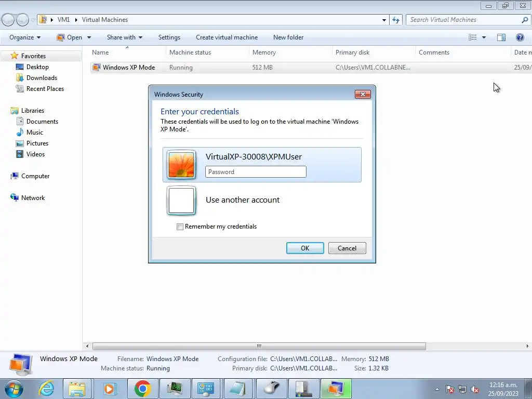Click the muted volume tray icon

pyautogui.click(x=475, y=390)
